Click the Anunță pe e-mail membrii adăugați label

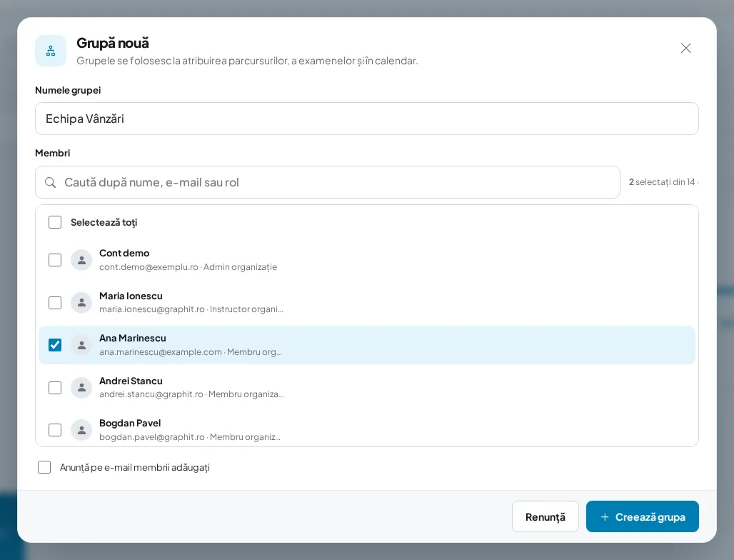pyautogui.click(x=135, y=467)
